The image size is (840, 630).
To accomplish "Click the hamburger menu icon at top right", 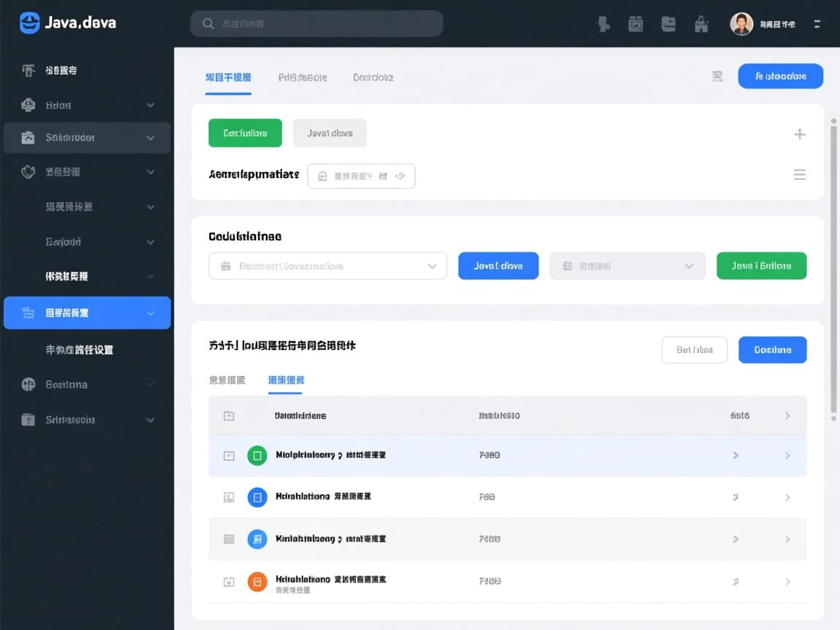I will tap(817, 23).
